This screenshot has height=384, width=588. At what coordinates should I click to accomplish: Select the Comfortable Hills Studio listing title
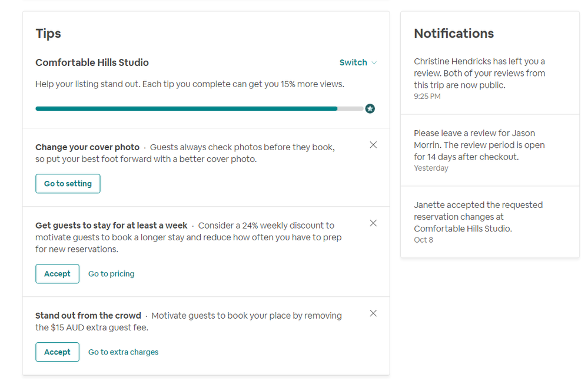coord(92,62)
